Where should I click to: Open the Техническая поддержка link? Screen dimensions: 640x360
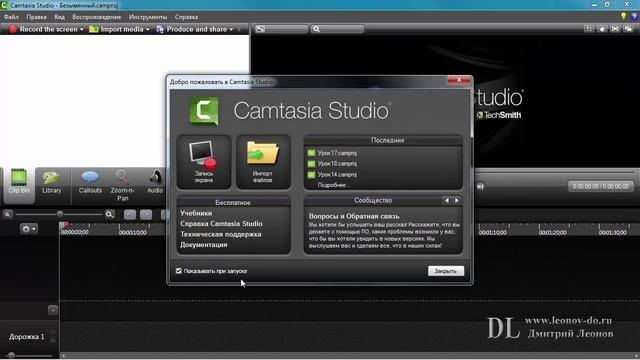(221, 234)
